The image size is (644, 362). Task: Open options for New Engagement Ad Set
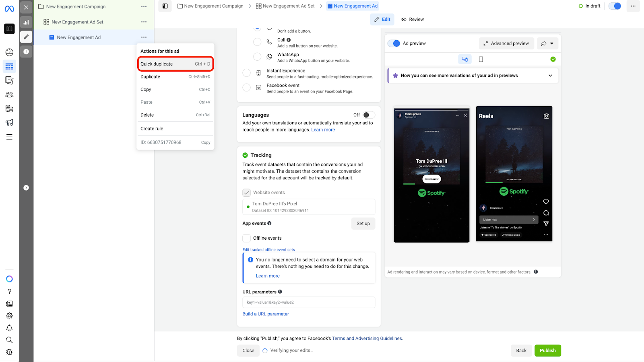(144, 22)
